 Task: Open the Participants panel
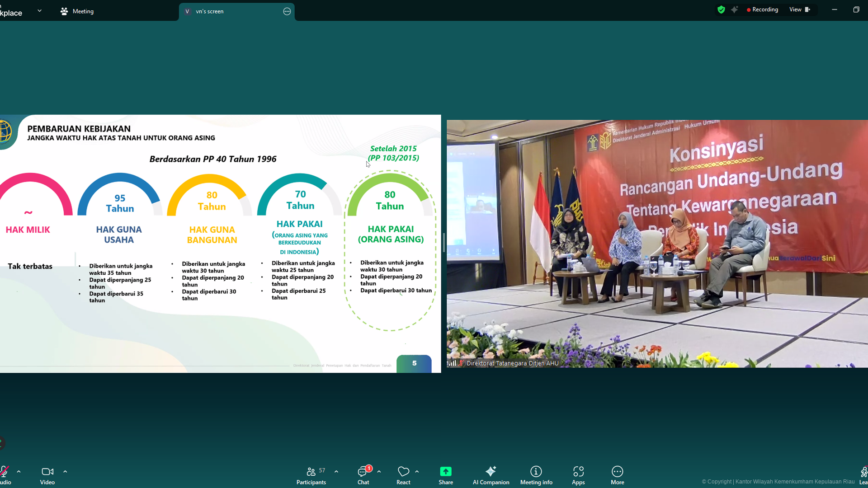coord(311,475)
